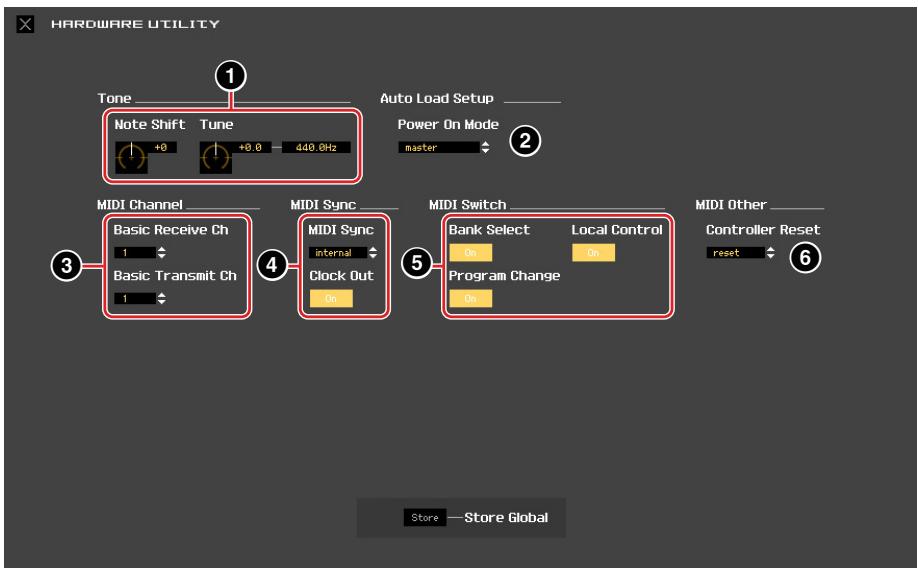This screenshot has width=918, height=568.
Task: Open the Controller Reset dropdown
Action: (x=735, y=252)
